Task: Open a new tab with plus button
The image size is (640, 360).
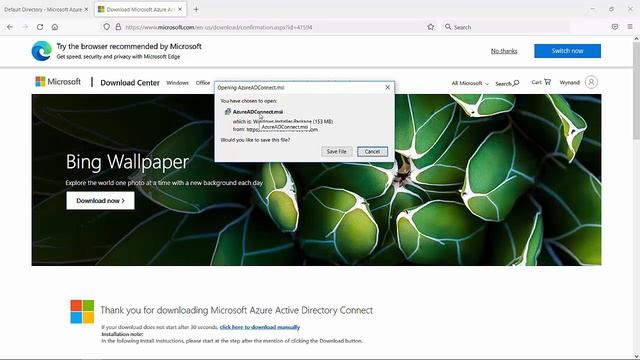Action: [196, 9]
